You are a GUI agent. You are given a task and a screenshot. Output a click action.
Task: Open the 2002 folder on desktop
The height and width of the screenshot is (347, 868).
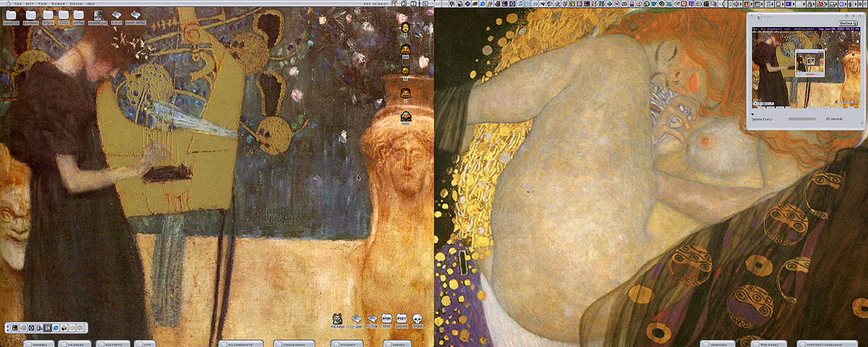64,16
